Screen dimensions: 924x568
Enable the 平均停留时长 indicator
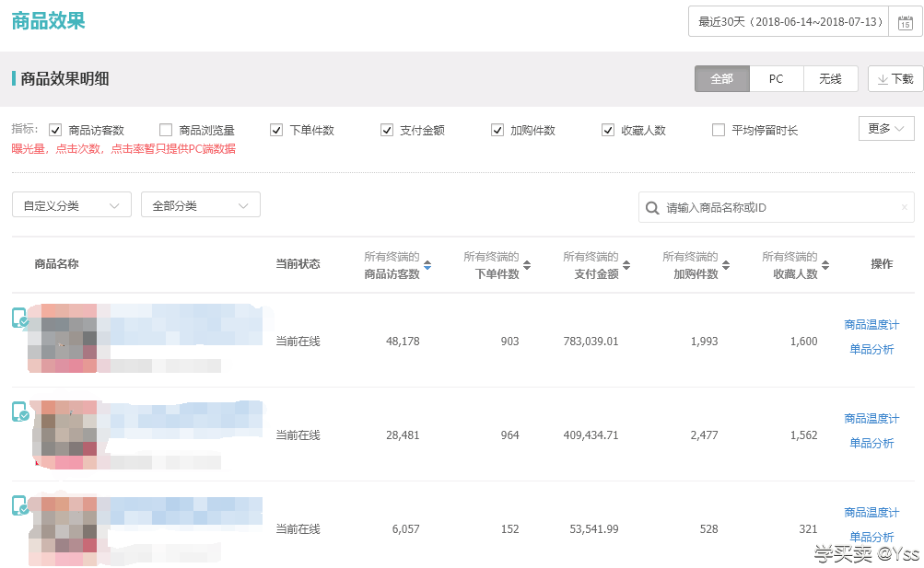(719, 130)
